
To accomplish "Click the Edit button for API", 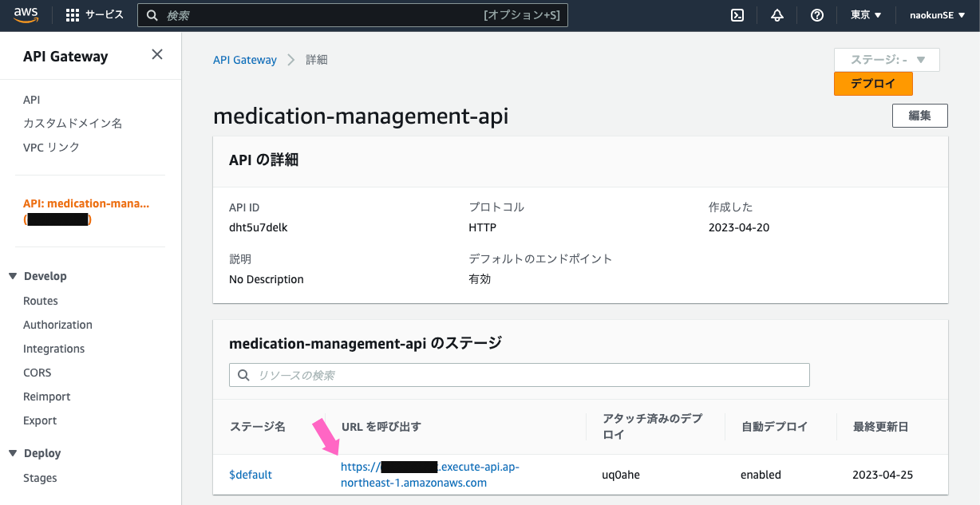I will coord(919,116).
